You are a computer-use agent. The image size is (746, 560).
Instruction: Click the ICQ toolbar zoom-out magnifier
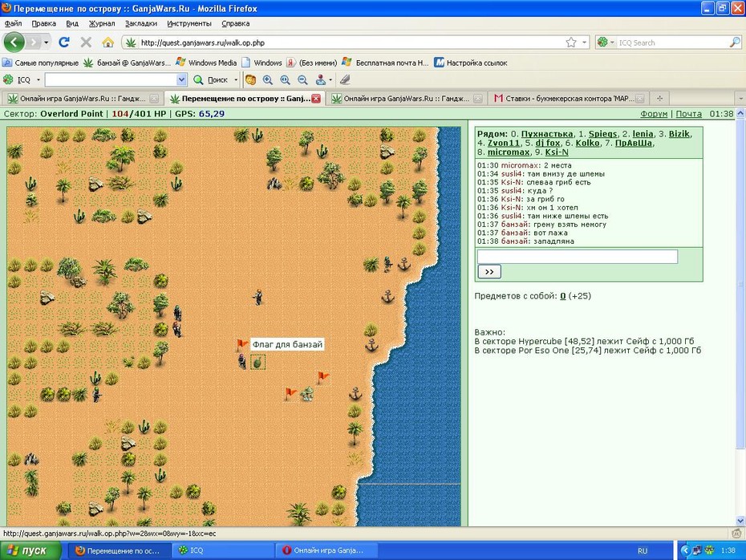tap(302, 80)
